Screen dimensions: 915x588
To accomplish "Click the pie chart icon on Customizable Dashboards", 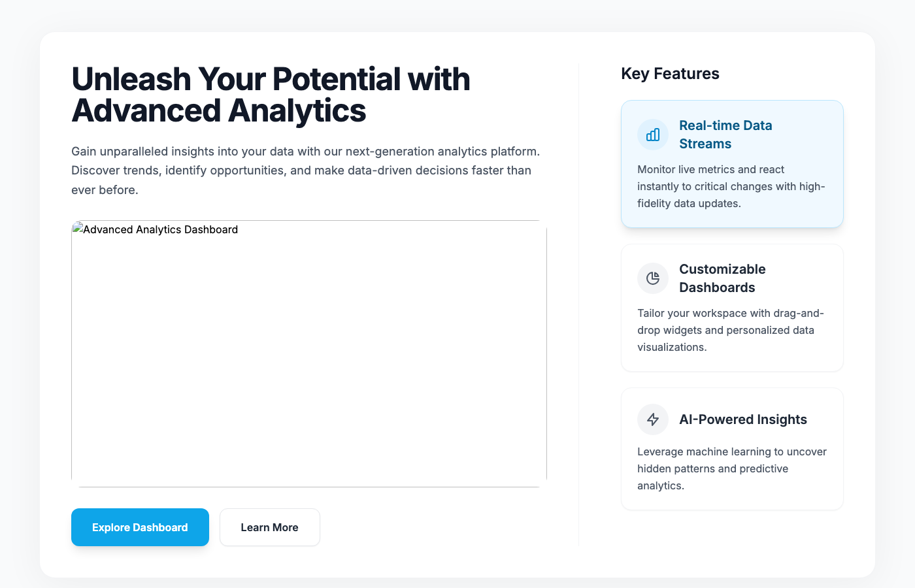I will (652, 278).
